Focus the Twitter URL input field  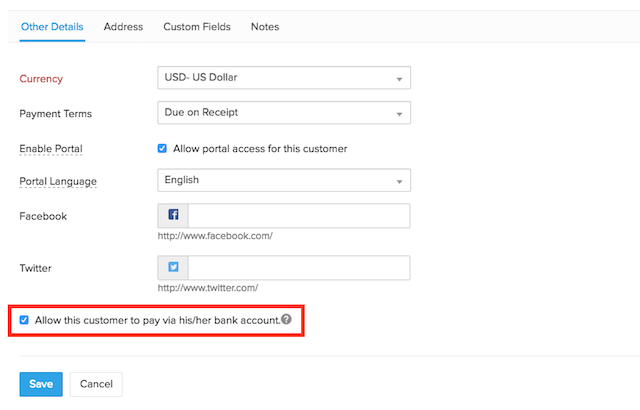click(x=298, y=268)
